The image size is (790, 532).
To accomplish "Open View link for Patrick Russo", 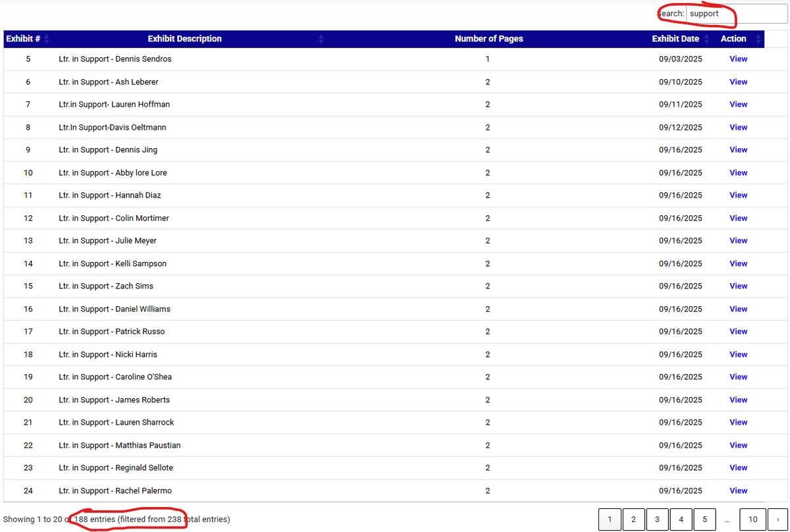I will (x=738, y=332).
